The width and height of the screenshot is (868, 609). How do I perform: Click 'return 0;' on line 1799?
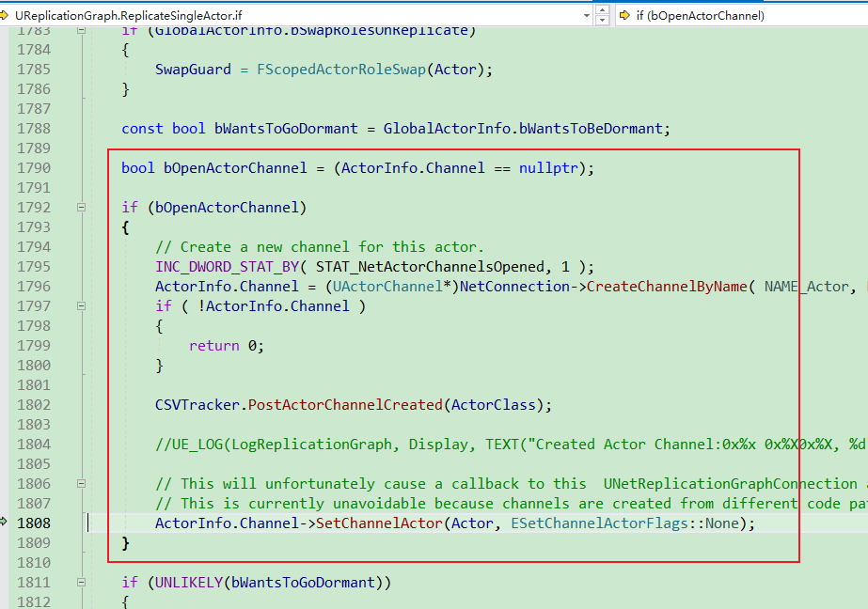(227, 346)
